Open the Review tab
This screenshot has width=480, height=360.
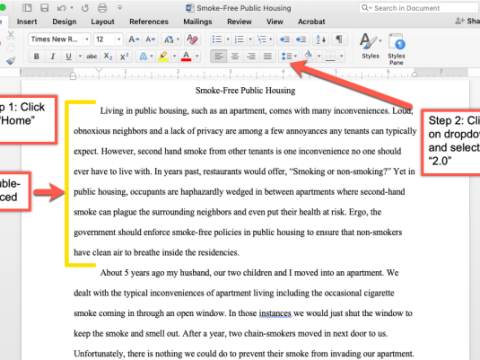[239, 22]
